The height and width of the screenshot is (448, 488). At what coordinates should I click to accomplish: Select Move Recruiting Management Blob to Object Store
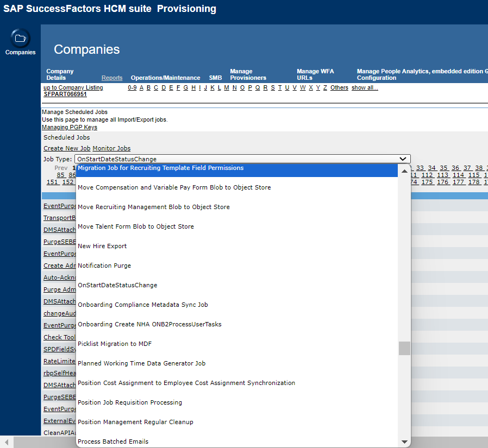(x=236, y=207)
